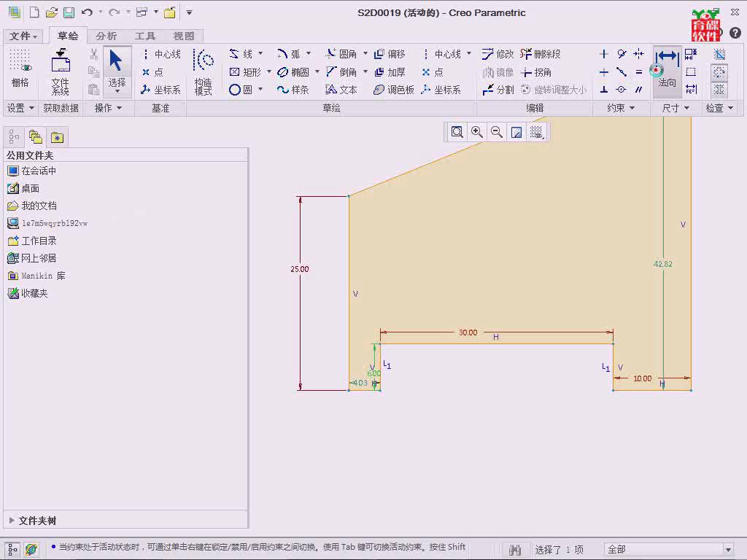Select the 加厚 (thicken) tool
This screenshot has height=560, width=747.
390,72
